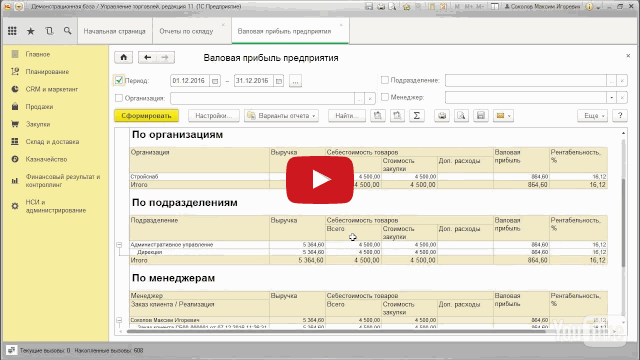Click the print icon in report toolbar
This screenshot has width=640, height=360.
coord(442,116)
